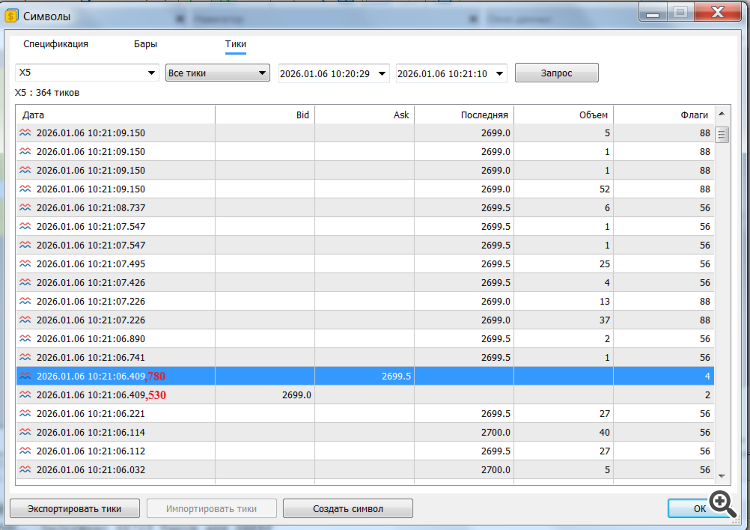Click scrollbar up arrow of tick table
This screenshot has width=750, height=530.
pyautogui.click(x=722, y=114)
